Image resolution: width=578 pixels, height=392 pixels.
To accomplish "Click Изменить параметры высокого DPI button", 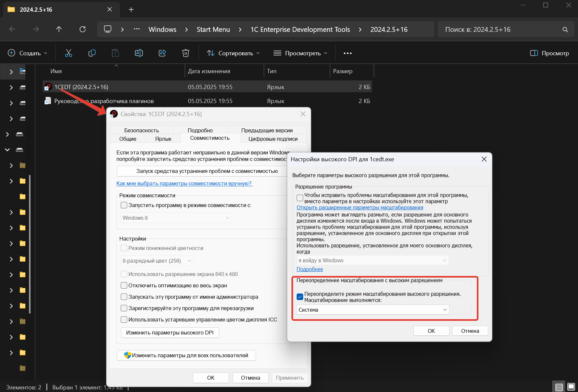I will click(x=170, y=333).
